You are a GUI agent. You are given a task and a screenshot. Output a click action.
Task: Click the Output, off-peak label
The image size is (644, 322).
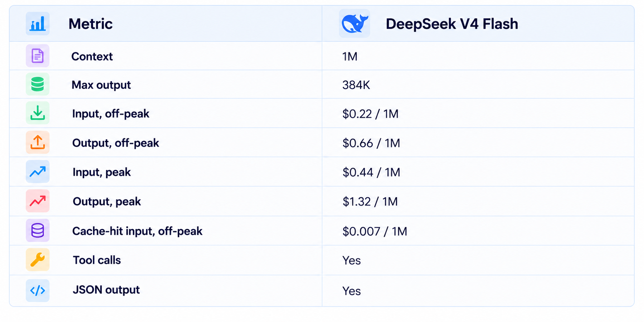[115, 143]
